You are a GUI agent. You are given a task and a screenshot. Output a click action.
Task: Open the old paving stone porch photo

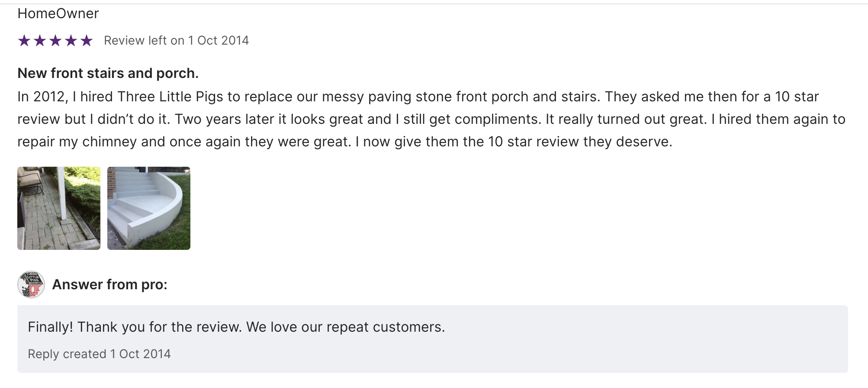[59, 208]
